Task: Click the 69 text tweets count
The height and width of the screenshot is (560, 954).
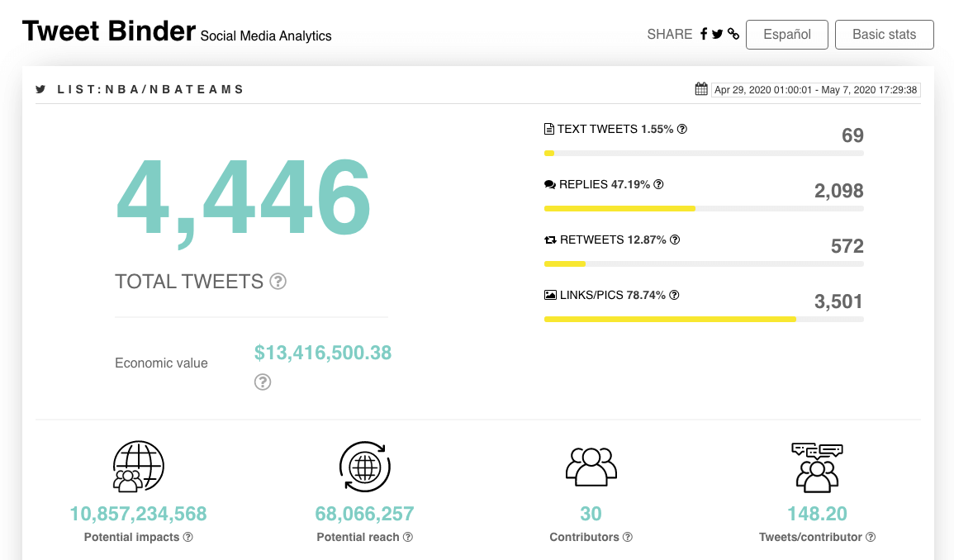Action: (852, 135)
